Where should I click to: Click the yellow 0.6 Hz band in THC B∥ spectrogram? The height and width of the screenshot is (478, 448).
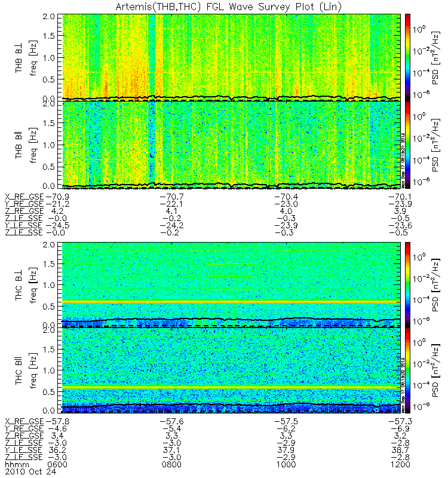point(231,387)
